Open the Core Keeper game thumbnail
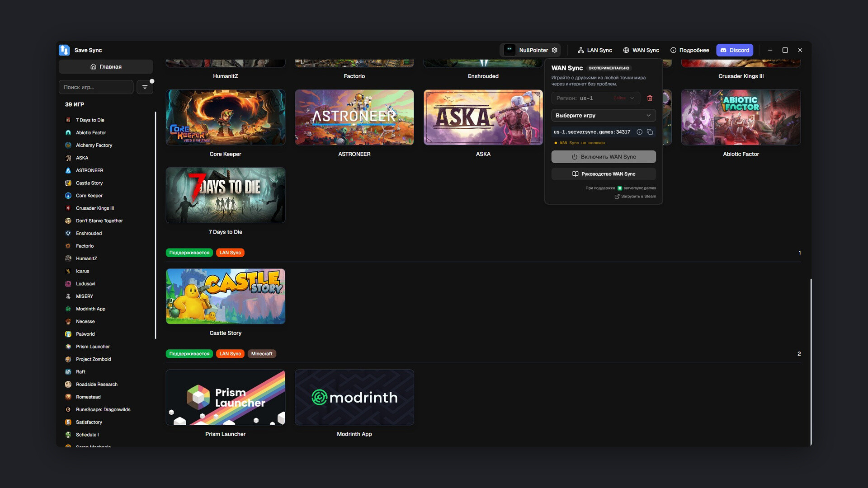The height and width of the screenshot is (488, 868). (x=225, y=117)
